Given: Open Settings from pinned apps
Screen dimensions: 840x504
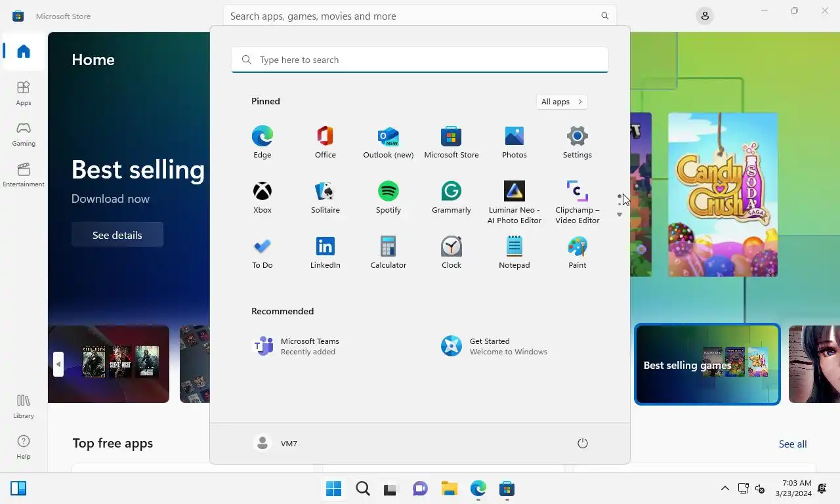Looking at the screenshot, I should [x=577, y=142].
